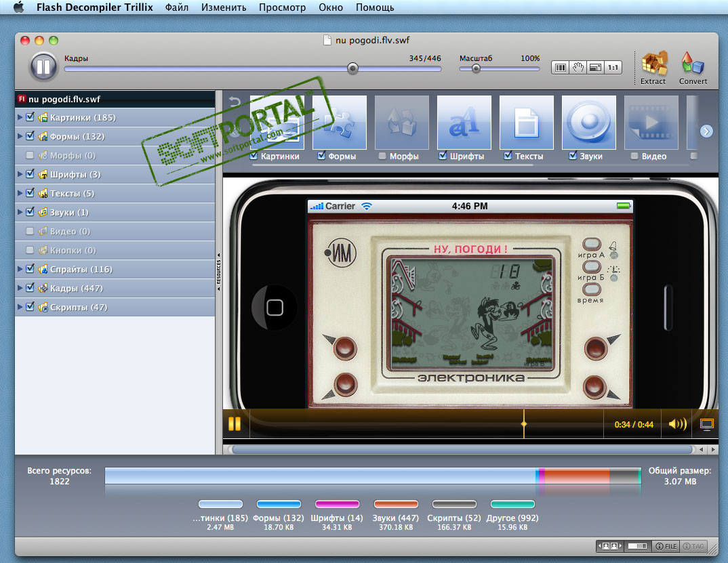The image size is (728, 563).
Task: Open the Звуки speaker resource tile
Action: tap(589, 123)
